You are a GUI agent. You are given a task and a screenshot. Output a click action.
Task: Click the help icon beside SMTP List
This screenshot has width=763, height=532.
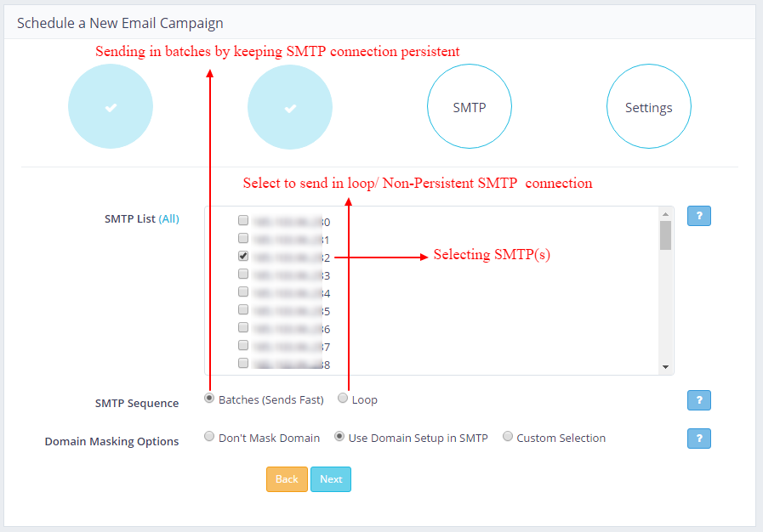click(x=698, y=216)
